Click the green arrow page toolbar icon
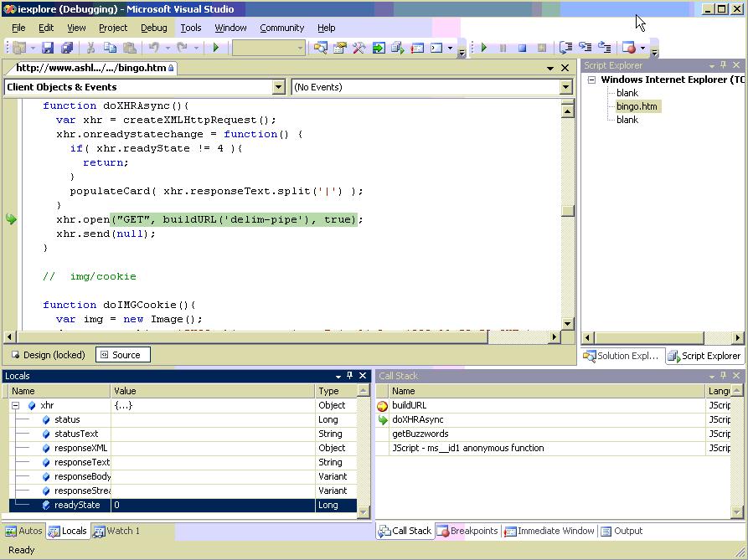This screenshot has height=560, width=748. pyautogui.click(x=379, y=48)
